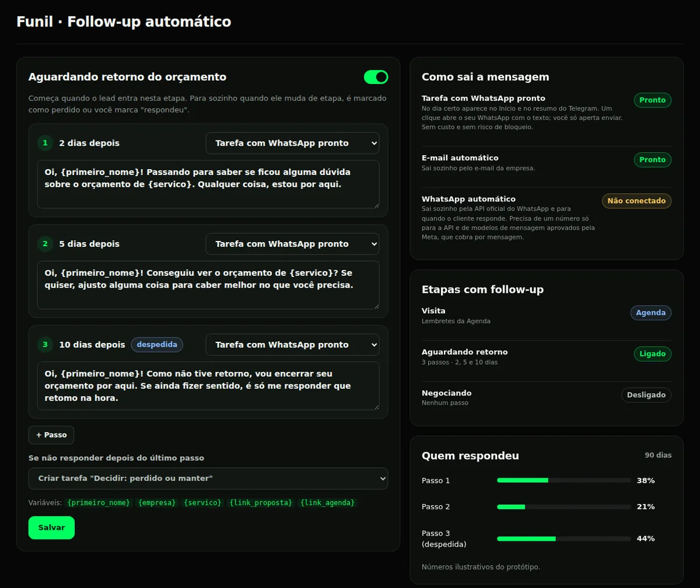The image size is (700, 588).
Task: Click the "90 dias" period label
Action: (x=658, y=455)
